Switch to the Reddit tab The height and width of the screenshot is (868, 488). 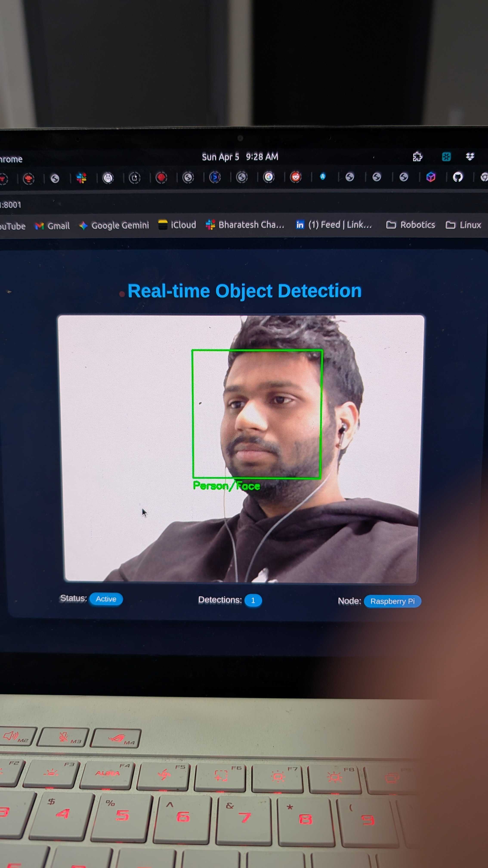pyautogui.click(x=295, y=177)
